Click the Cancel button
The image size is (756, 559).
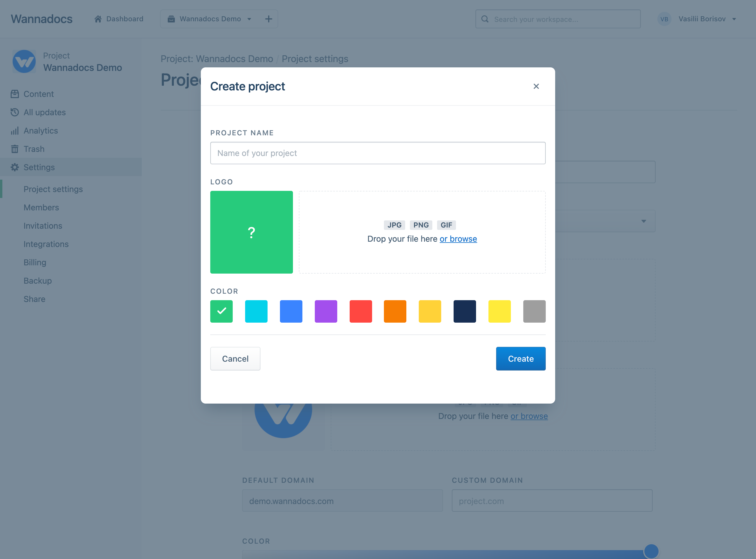[235, 359]
